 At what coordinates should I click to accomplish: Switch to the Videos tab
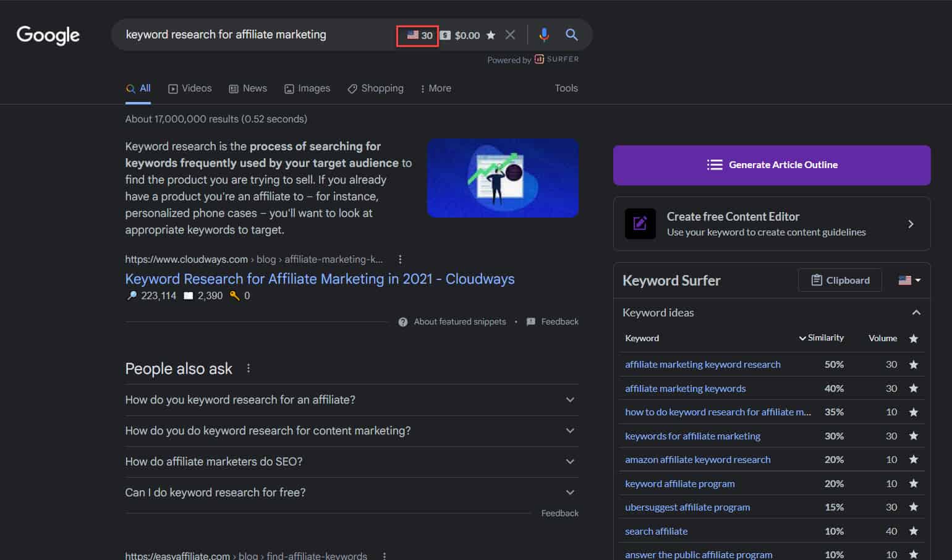point(190,88)
